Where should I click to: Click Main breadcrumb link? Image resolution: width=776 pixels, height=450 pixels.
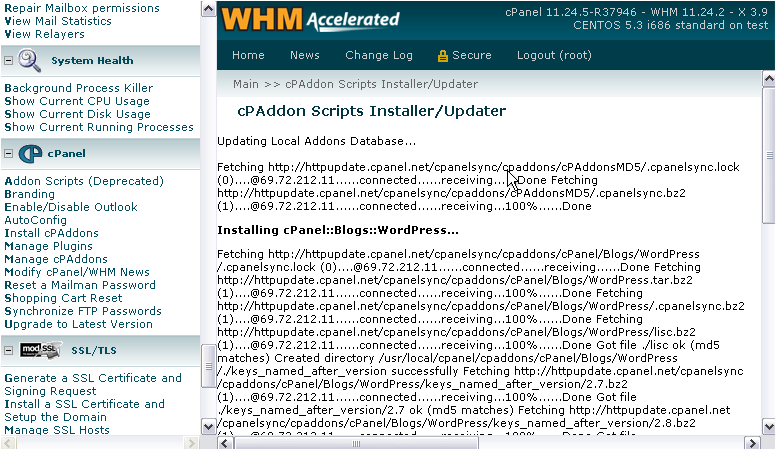245,84
